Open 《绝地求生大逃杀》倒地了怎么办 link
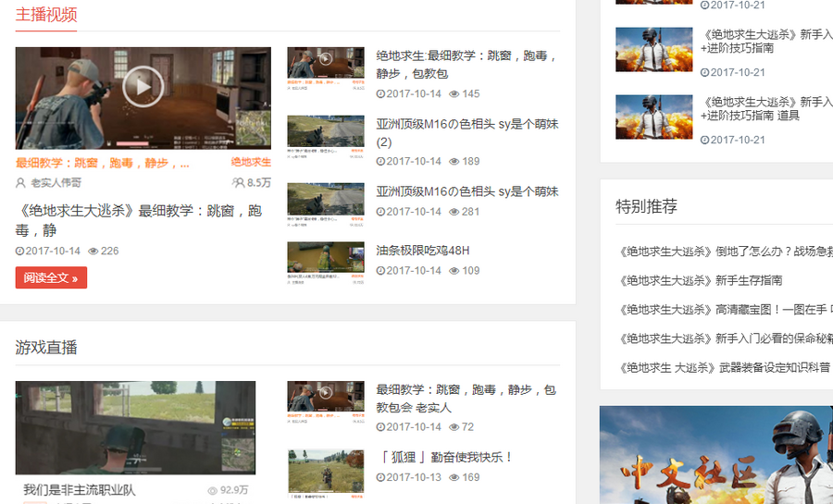 (725, 252)
